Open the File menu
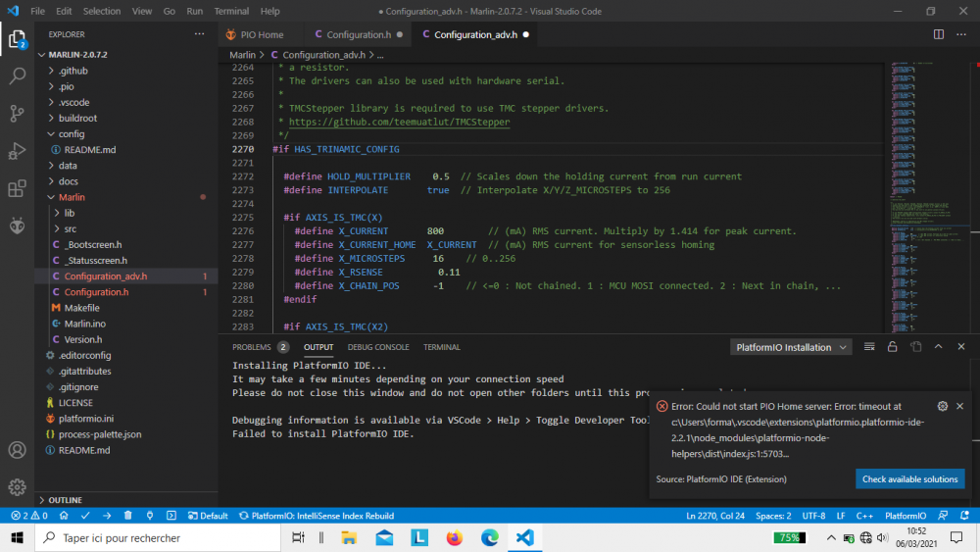The width and height of the screenshot is (980, 552). click(x=37, y=11)
